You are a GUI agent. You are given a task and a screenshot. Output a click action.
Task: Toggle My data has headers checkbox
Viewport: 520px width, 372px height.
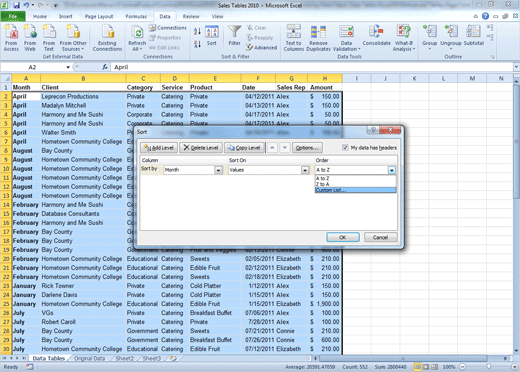tap(345, 147)
